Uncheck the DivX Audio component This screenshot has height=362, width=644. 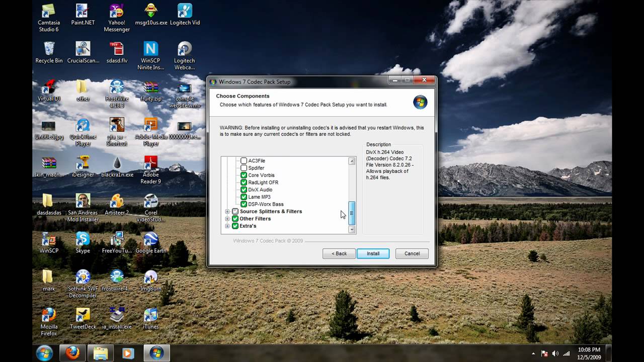pos(244,190)
